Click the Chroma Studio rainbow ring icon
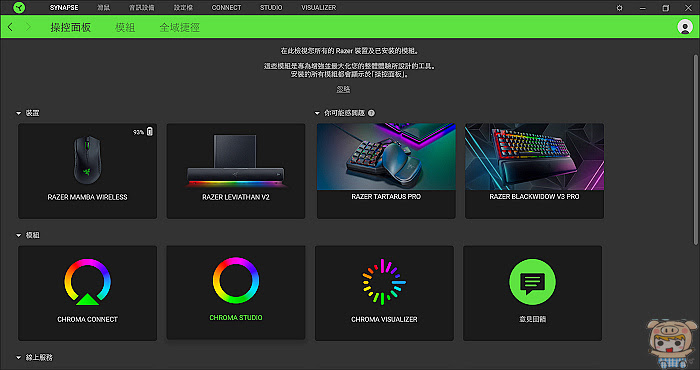Viewport: 700px width, 370px height. coord(236,280)
